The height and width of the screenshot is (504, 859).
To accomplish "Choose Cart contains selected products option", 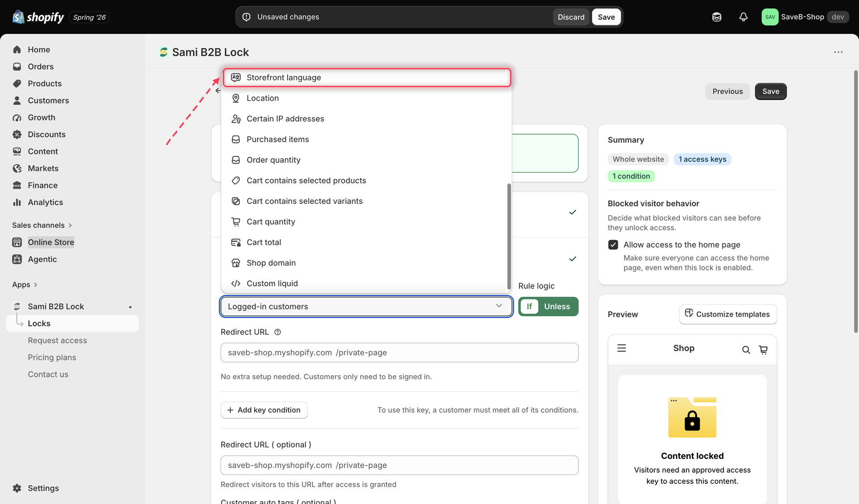I will click(x=365, y=180).
